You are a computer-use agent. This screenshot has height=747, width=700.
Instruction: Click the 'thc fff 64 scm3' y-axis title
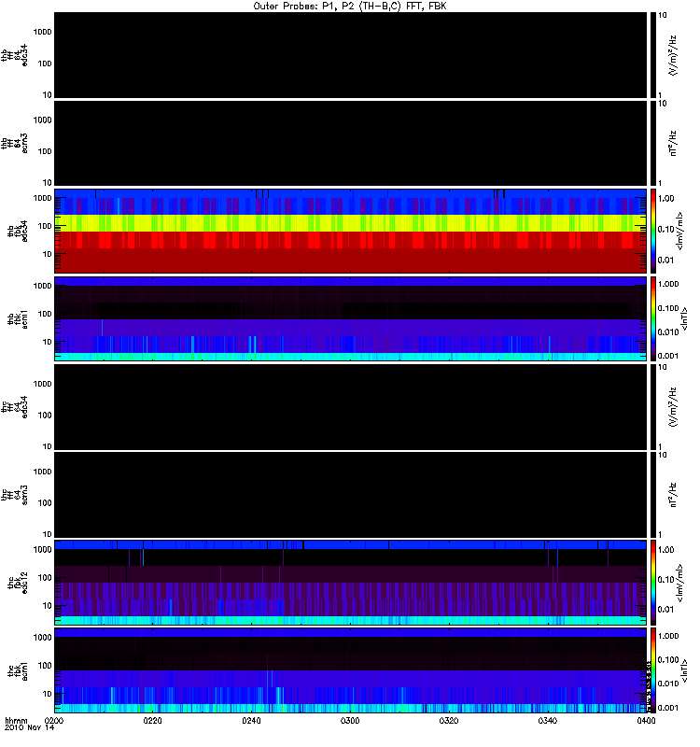coord(14,495)
